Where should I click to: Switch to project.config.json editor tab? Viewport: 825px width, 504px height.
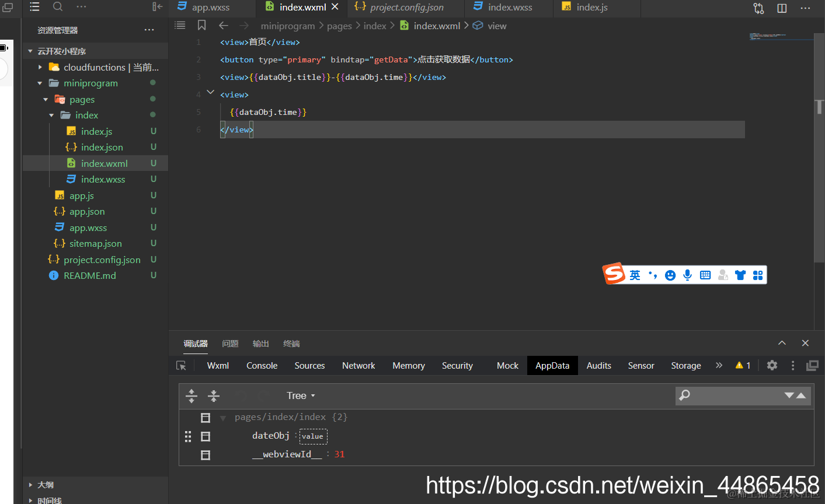406,8
